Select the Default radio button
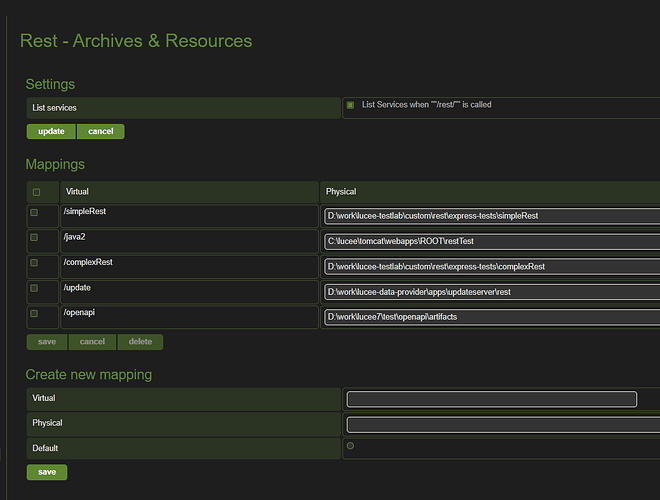 (350, 446)
